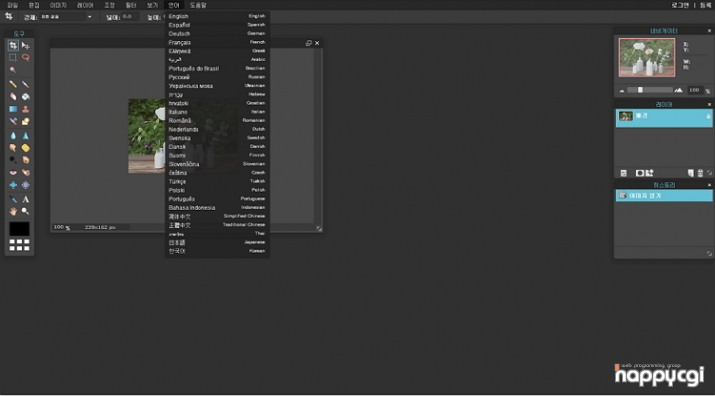Image resolution: width=715 pixels, height=396 pixels.
Task: Click the large mountain zoom-in icon
Action: (x=679, y=90)
